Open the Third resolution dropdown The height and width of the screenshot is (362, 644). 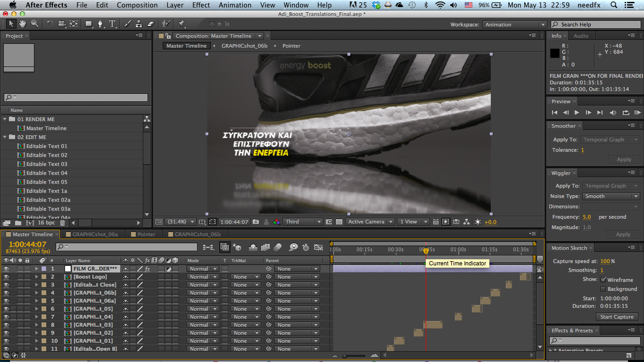click(303, 222)
